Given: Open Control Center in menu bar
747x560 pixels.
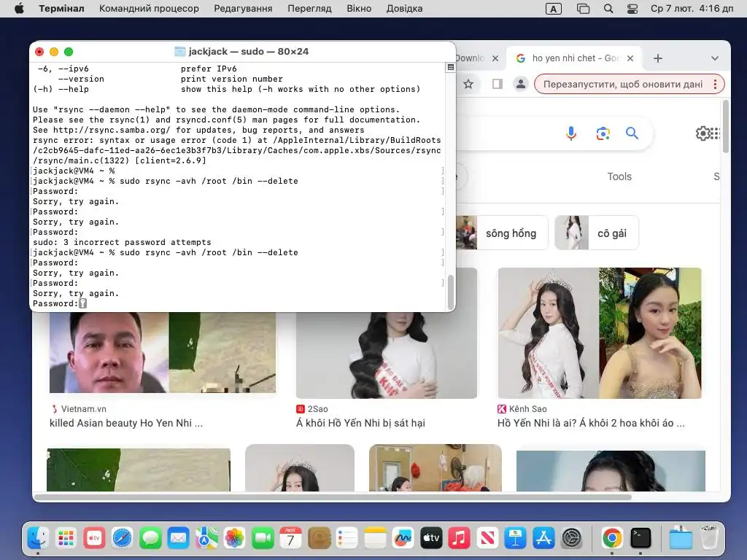Looking at the screenshot, I should 632,9.
